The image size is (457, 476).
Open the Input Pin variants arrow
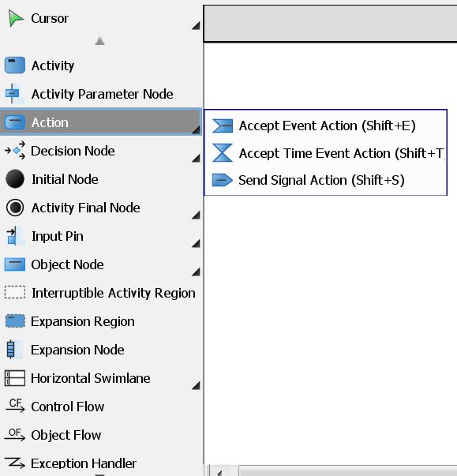[196, 243]
